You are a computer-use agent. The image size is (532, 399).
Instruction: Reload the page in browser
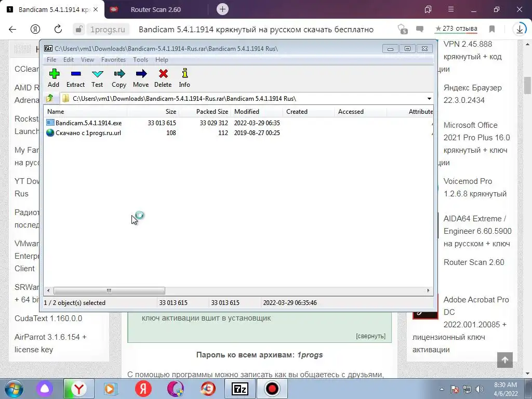(58, 30)
